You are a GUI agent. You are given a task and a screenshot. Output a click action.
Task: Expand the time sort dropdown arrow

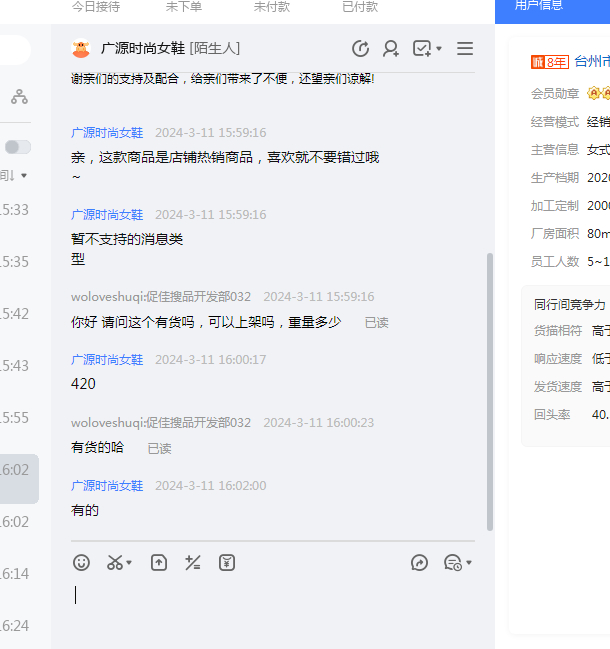click(24, 176)
